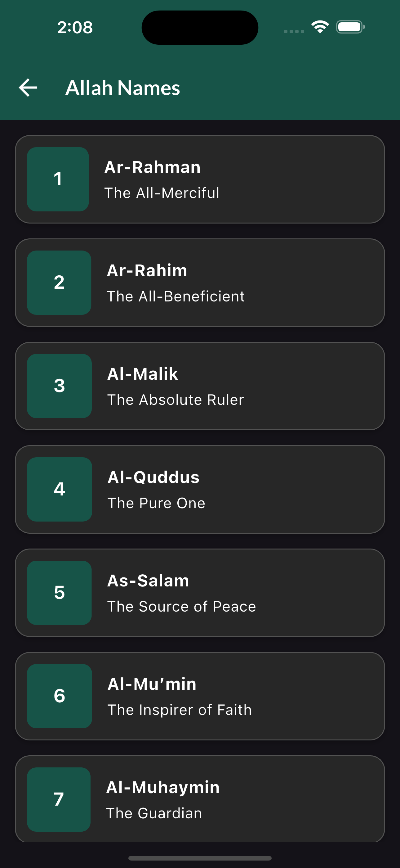Click "The Guardian" subtitle text
The height and width of the screenshot is (868, 400).
point(154,813)
